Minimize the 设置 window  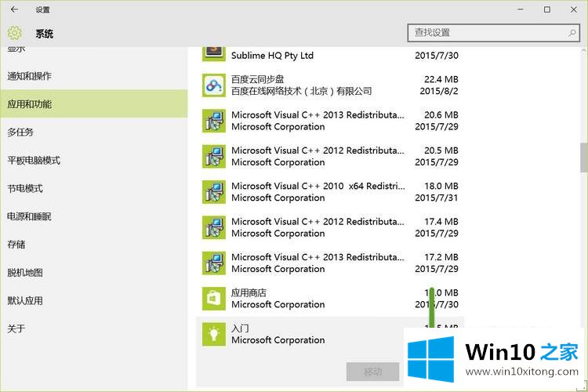pyautogui.click(x=521, y=9)
